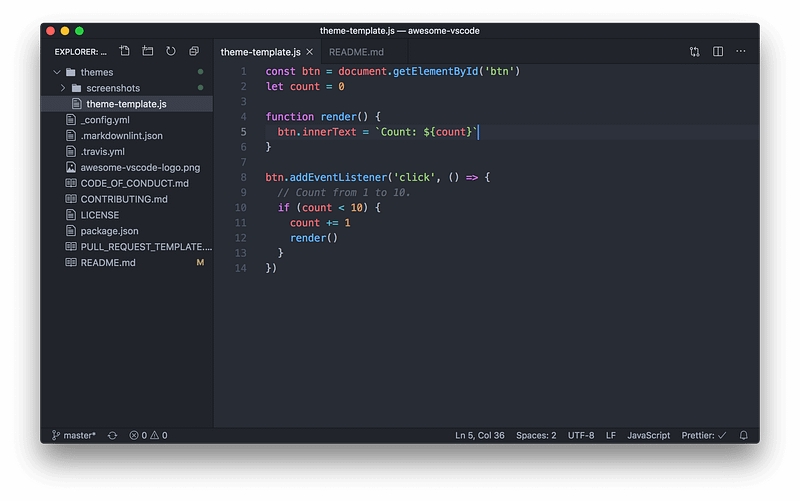Refresh the Explorer file tree

(171, 51)
